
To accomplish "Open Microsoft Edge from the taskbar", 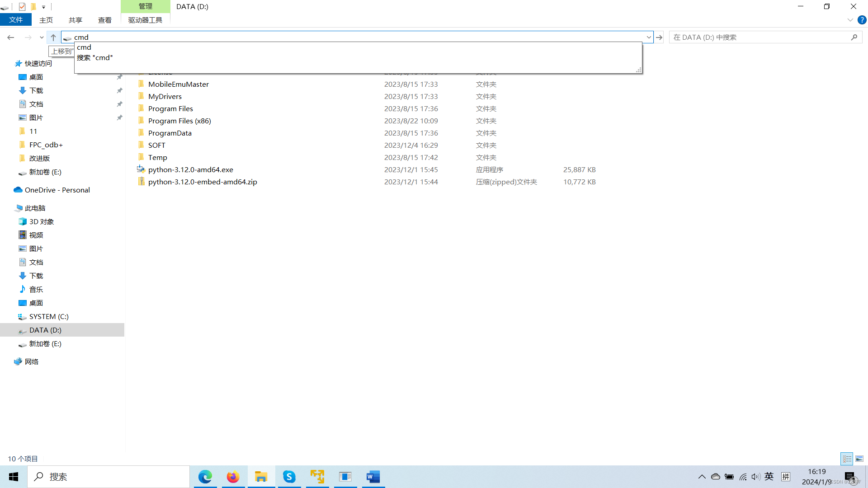I will pyautogui.click(x=205, y=477).
